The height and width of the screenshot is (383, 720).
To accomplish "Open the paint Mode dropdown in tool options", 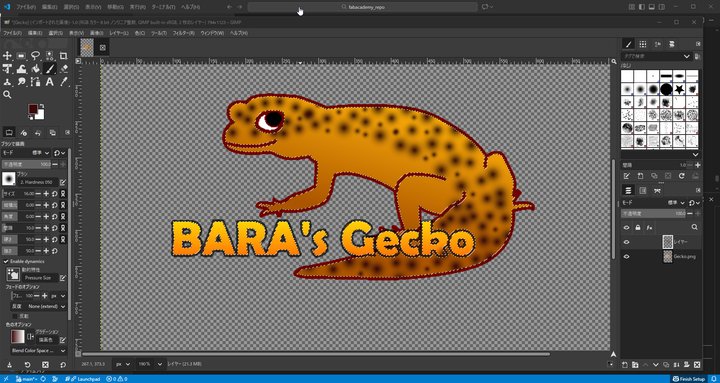I will pyautogui.click(x=40, y=152).
